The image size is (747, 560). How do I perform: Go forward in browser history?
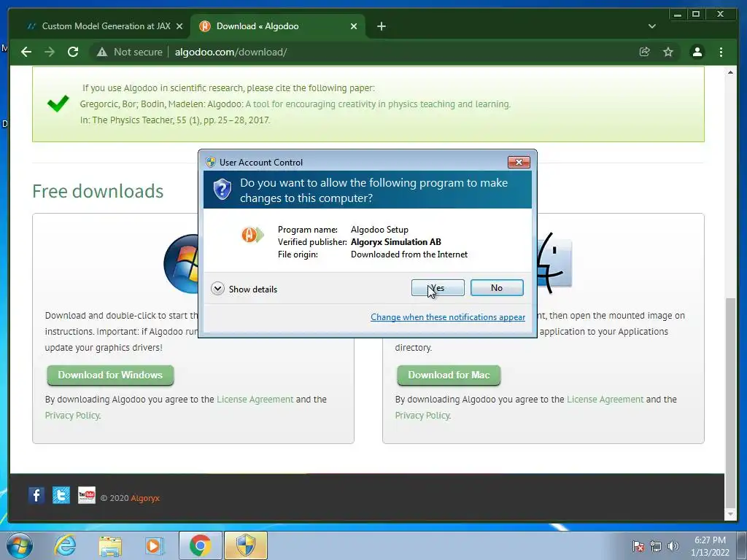coord(50,52)
